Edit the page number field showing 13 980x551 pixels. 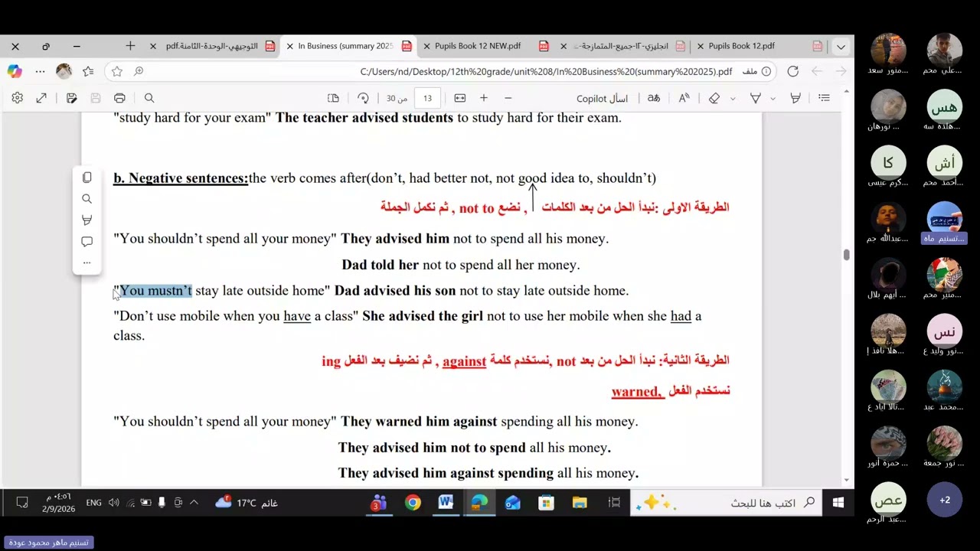[427, 98]
